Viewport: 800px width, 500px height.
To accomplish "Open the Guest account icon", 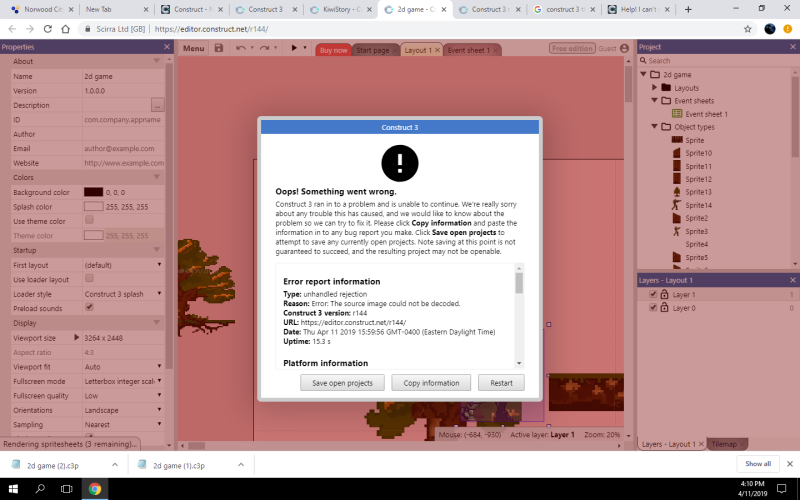I will coord(624,48).
